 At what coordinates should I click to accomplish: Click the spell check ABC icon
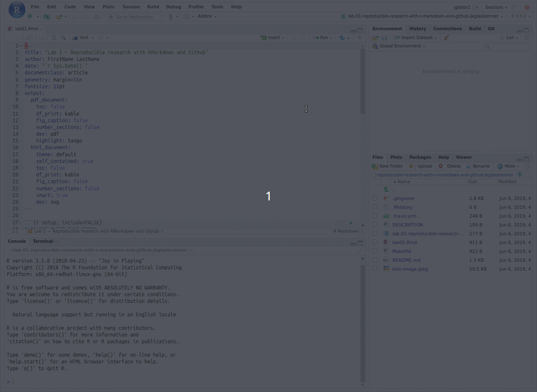tap(54, 38)
